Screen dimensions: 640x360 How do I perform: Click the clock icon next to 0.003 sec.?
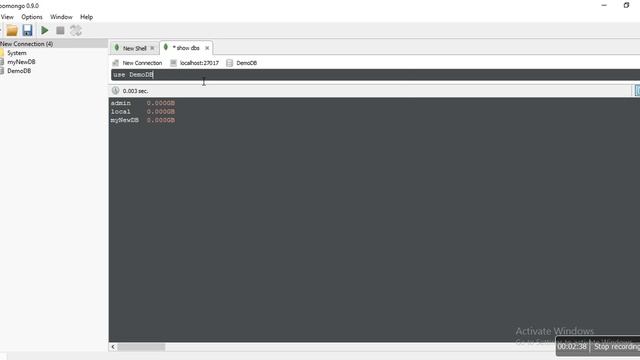(116, 91)
